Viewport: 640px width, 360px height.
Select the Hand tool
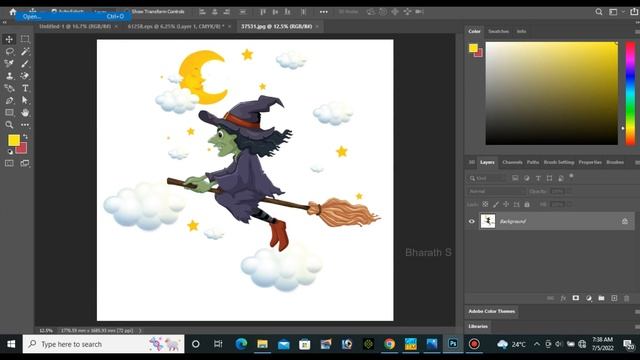pos(25,113)
